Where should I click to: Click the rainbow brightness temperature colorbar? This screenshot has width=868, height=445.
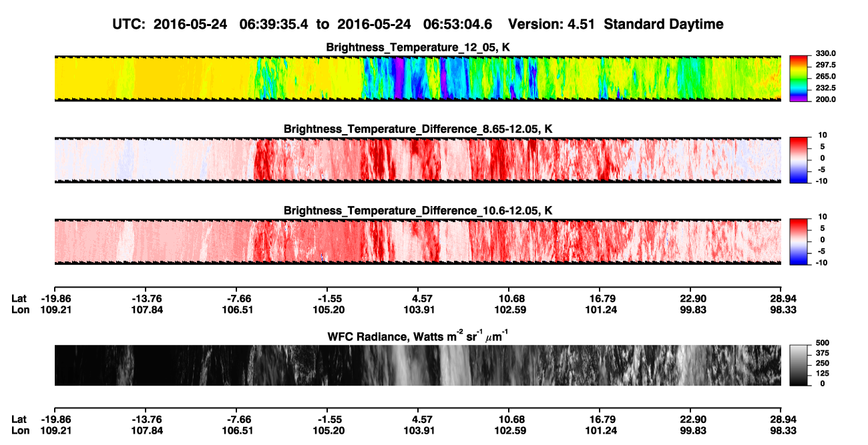pos(799,78)
